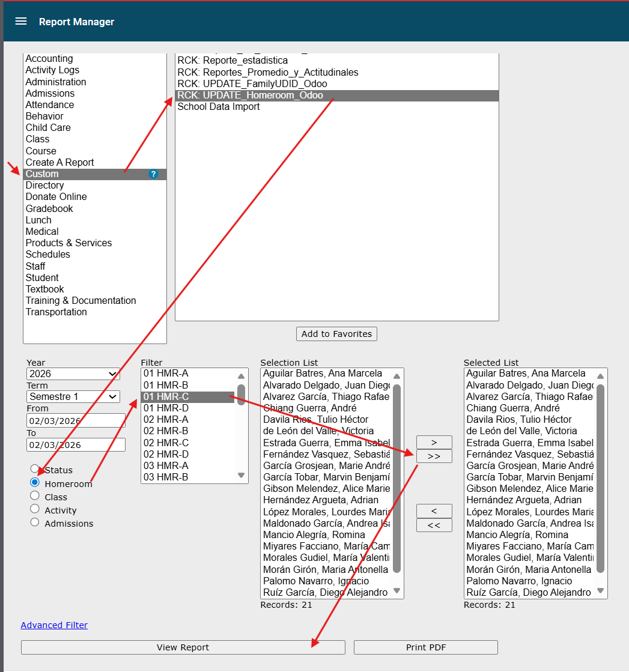629x672 pixels.
Task: Click the move-all-right >> button
Action: (434, 456)
